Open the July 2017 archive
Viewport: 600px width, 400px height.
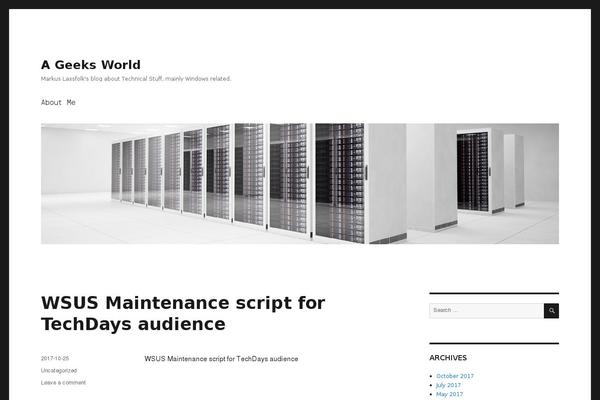(448, 385)
